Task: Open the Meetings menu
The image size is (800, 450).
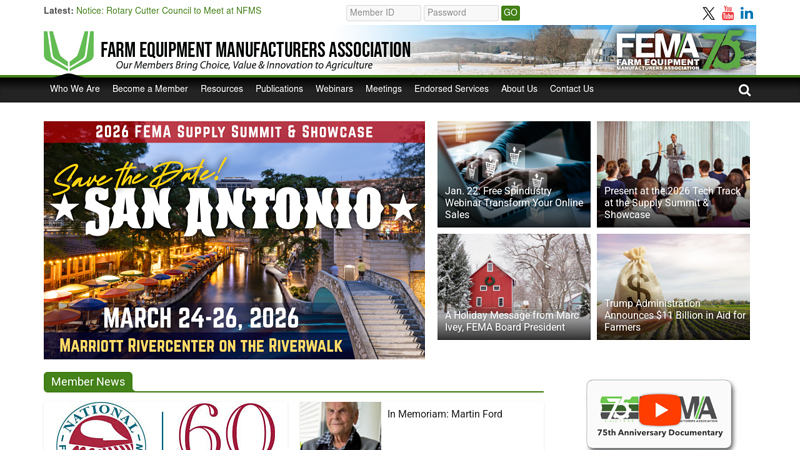Action: coord(384,89)
